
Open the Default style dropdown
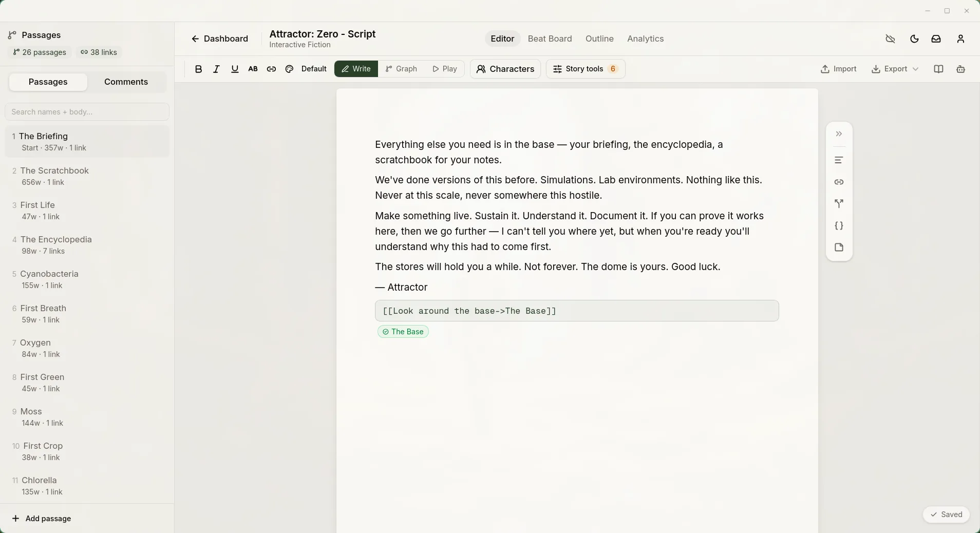click(314, 69)
